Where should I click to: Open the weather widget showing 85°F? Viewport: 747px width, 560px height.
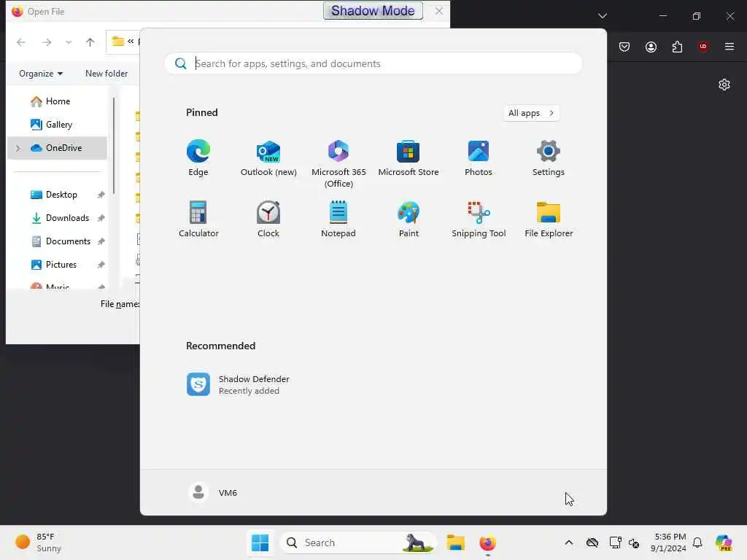[39, 542]
